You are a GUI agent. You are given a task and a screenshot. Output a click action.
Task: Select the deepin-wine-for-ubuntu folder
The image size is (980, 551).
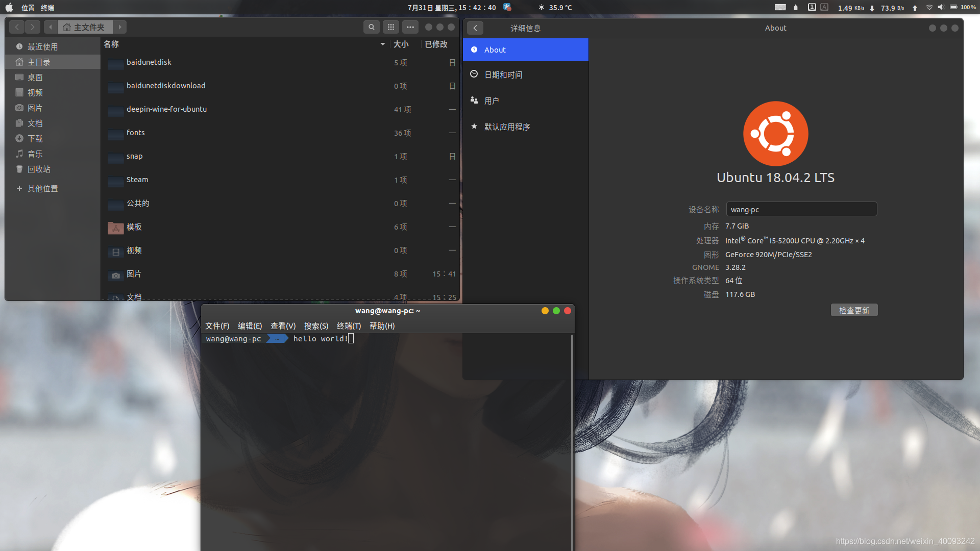tap(281, 109)
